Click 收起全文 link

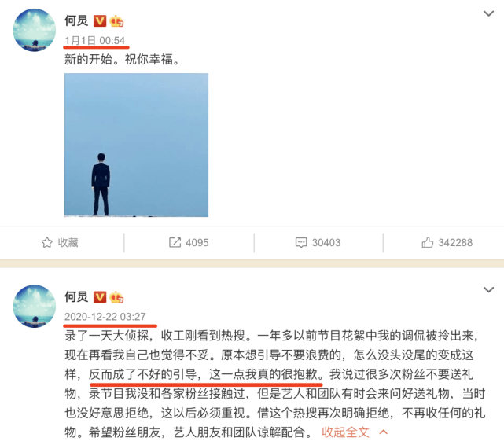345,432
